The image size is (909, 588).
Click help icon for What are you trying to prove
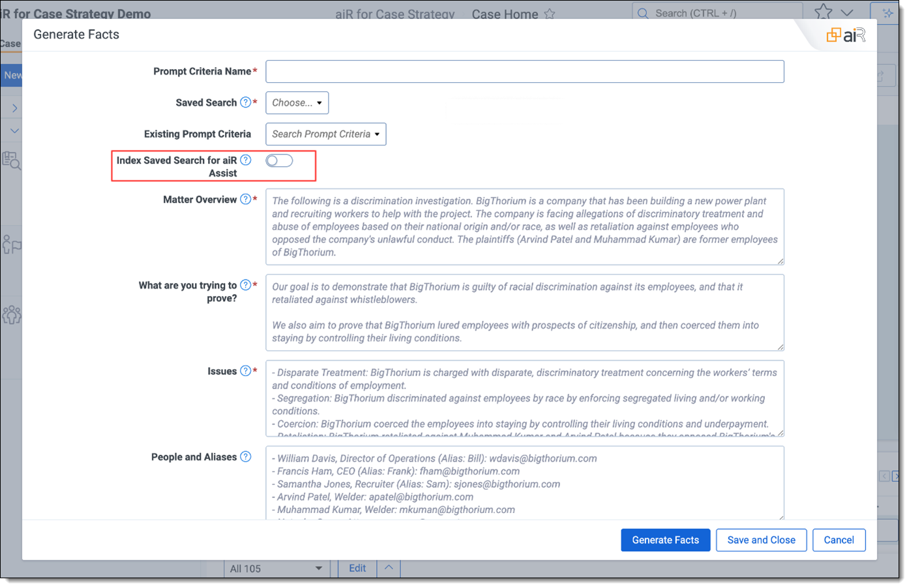245,285
